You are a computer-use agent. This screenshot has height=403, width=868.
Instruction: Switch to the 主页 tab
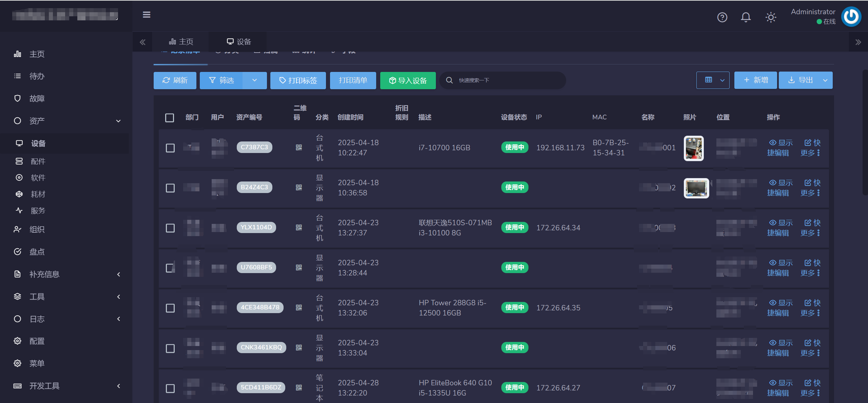(181, 42)
